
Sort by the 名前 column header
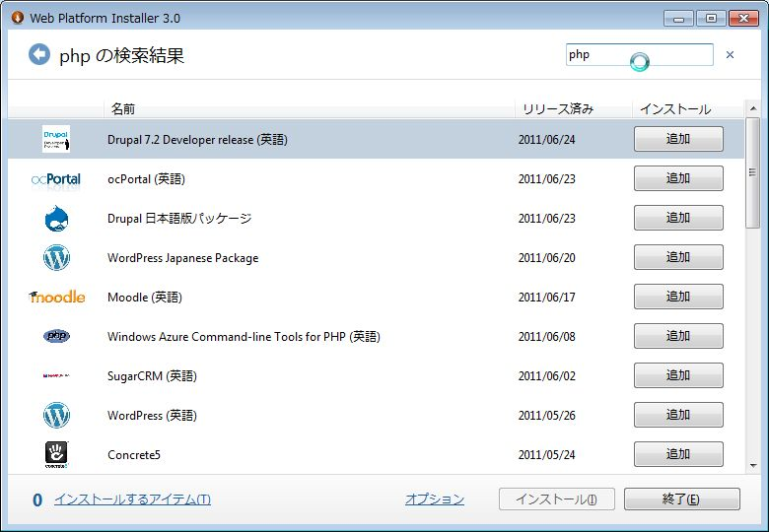tap(123, 108)
